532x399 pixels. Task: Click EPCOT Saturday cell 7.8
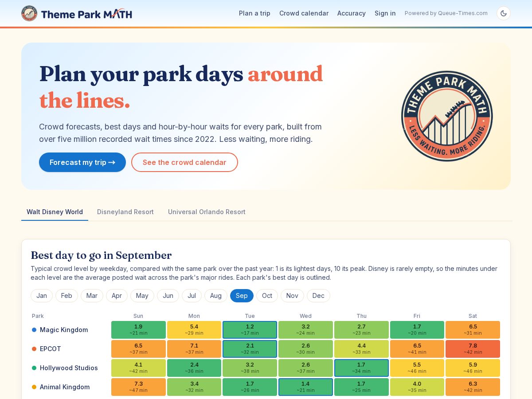473,349
